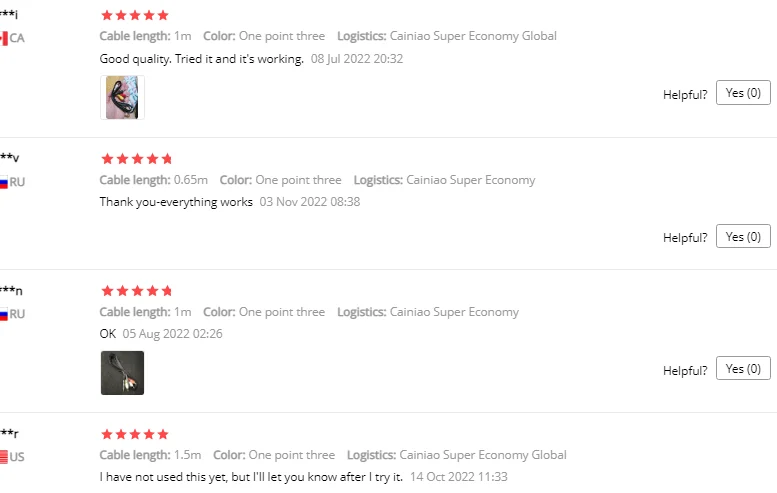Click the US flag icon beside US
777x493 pixels.
[x=4, y=457]
